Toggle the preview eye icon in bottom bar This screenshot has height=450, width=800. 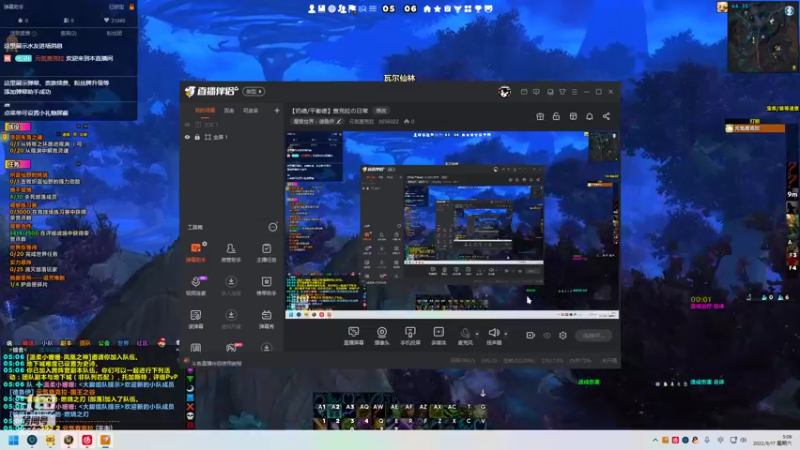pos(547,336)
